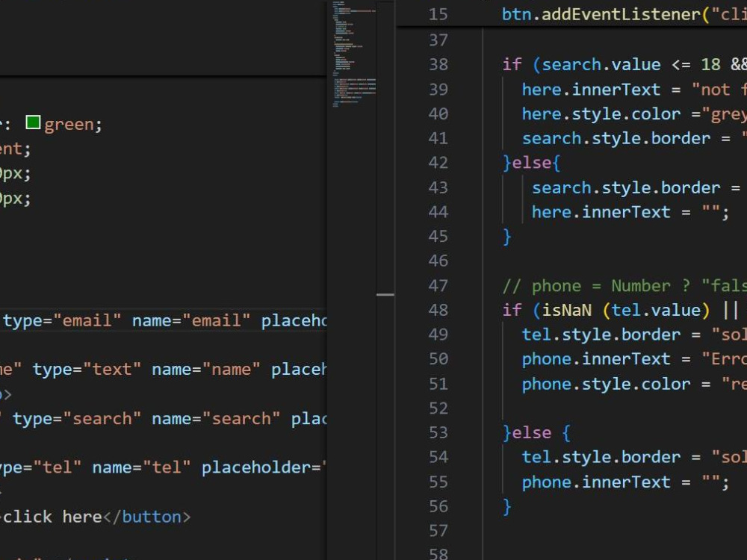Click phone.style.color on line 51
The height and width of the screenshot is (560, 747).
coord(606,384)
